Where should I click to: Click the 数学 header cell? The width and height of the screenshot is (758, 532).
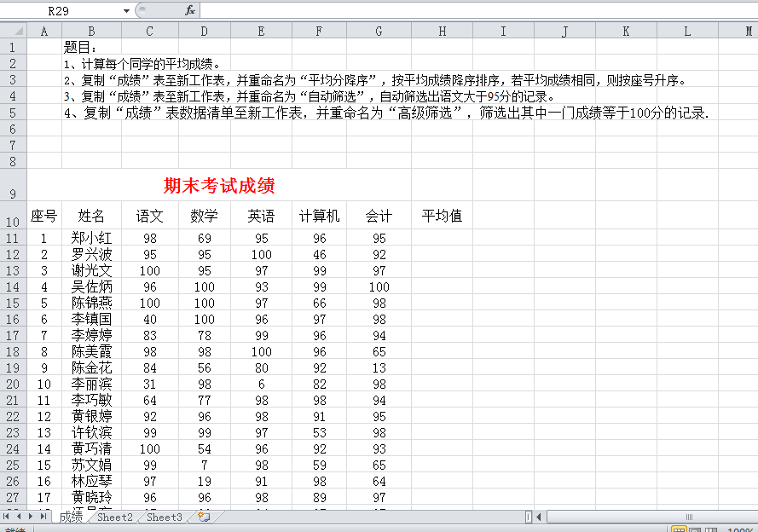coord(205,216)
